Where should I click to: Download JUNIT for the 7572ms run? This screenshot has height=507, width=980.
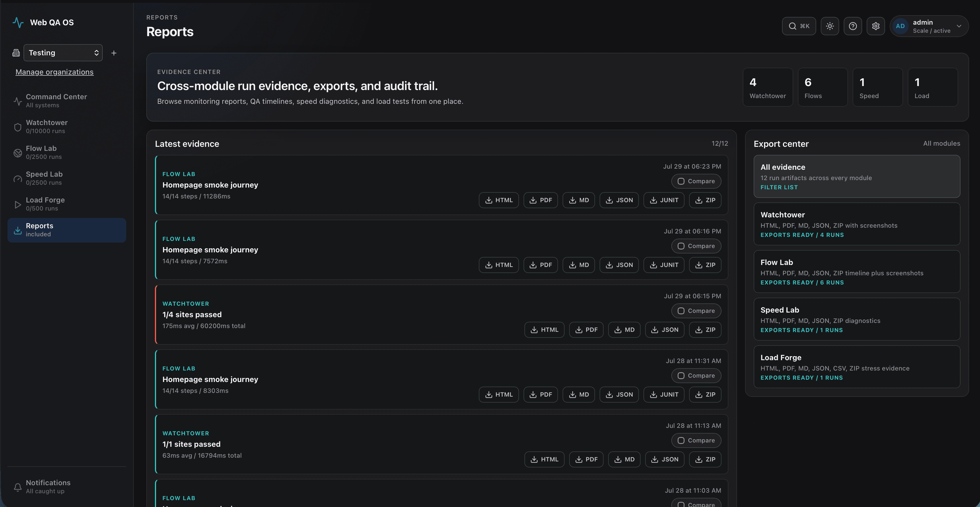[x=664, y=265]
